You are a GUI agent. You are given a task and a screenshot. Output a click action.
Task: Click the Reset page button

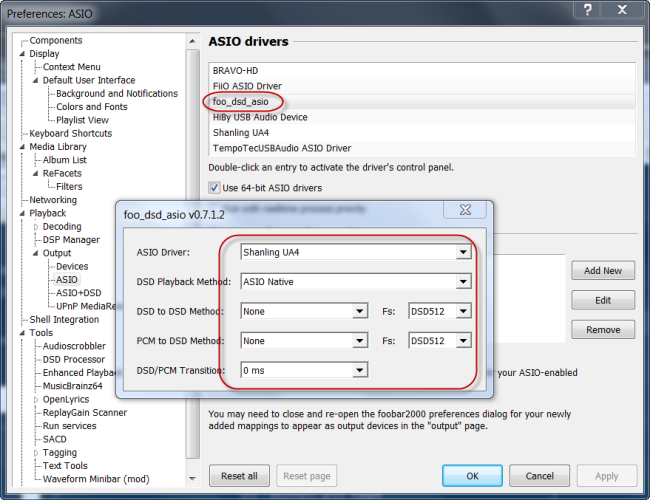(x=307, y=476)
